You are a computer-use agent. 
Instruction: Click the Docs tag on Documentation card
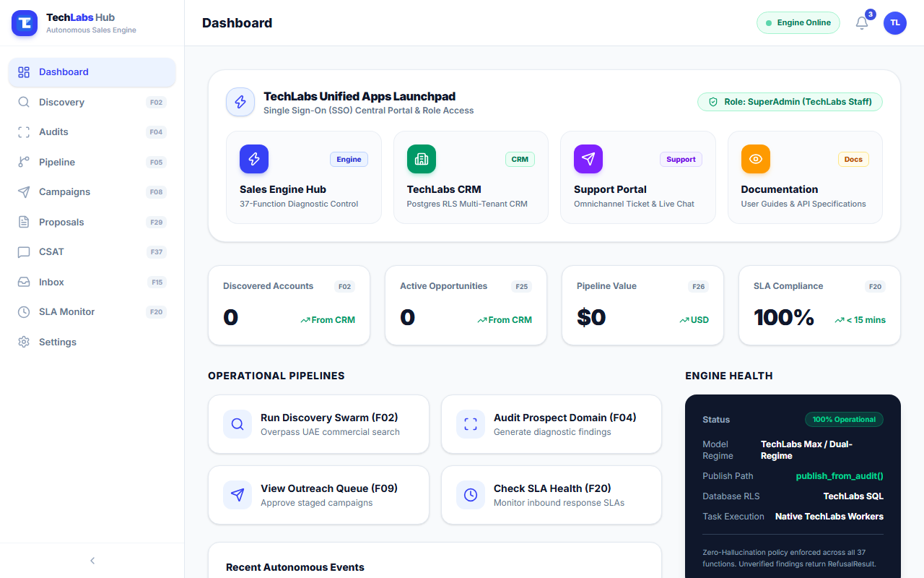click(x=853, y=159)
